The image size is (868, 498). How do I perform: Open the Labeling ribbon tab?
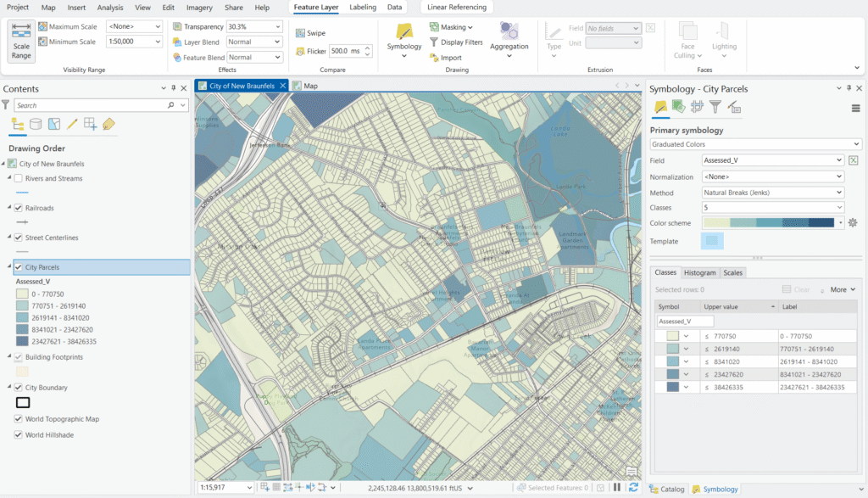(x=363, y=8)
